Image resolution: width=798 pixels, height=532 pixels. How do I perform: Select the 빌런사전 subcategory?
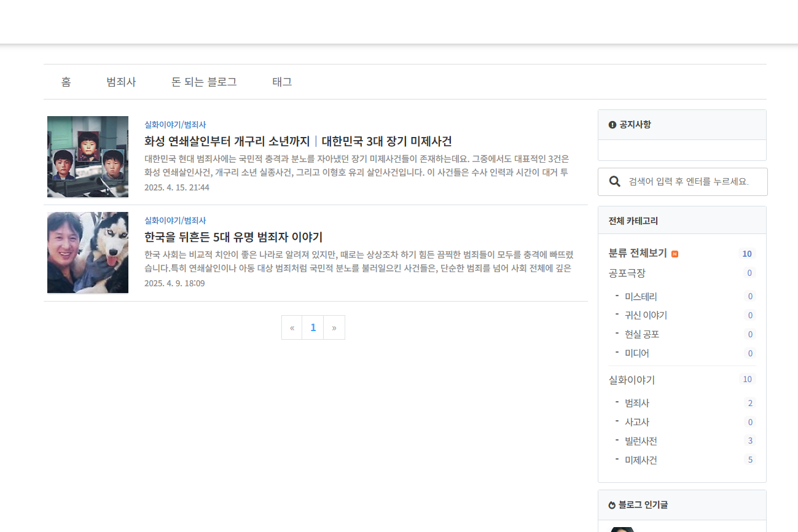coord(641,441)
